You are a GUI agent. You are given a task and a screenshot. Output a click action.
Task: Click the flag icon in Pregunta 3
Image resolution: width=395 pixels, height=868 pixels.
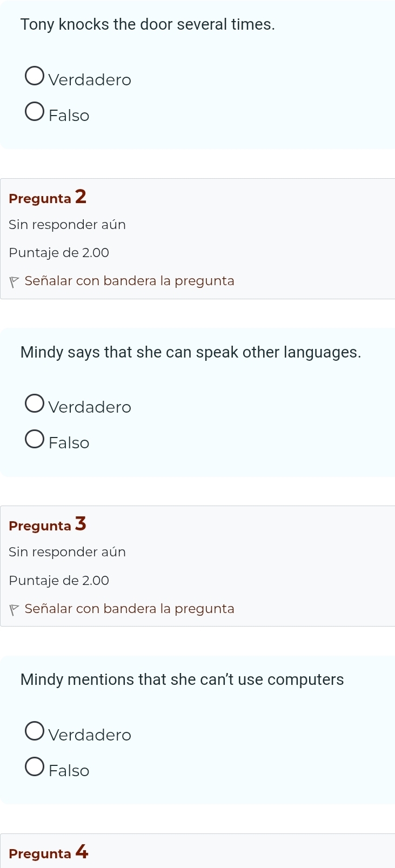coord(14,609)
